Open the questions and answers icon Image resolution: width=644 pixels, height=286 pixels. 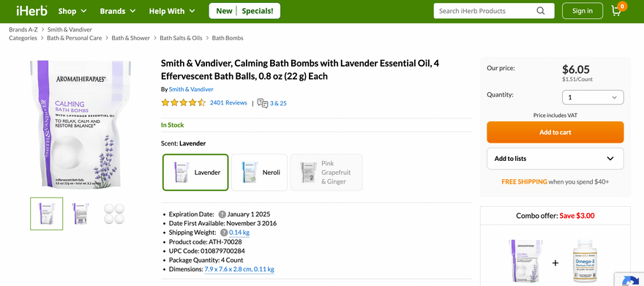tap(263, 103)
